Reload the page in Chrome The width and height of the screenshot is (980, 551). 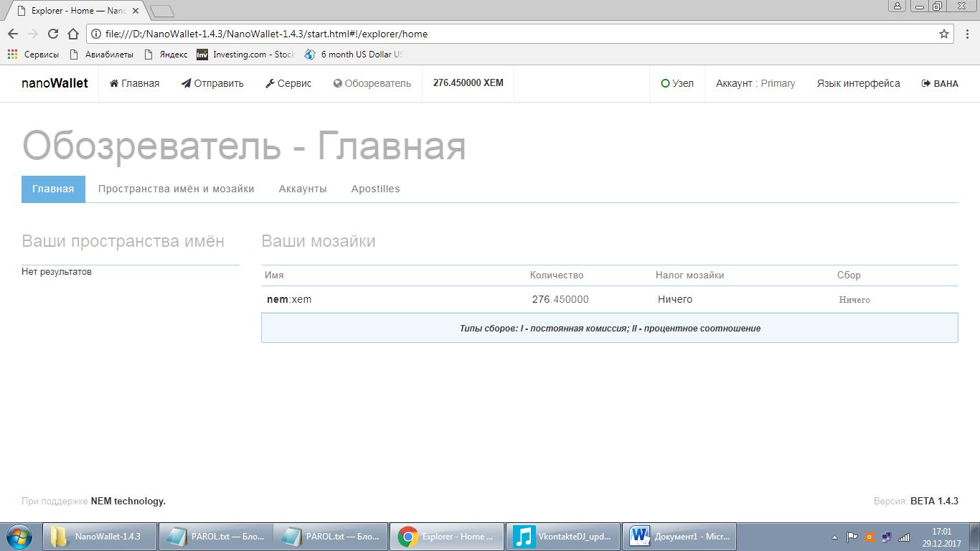52,34
